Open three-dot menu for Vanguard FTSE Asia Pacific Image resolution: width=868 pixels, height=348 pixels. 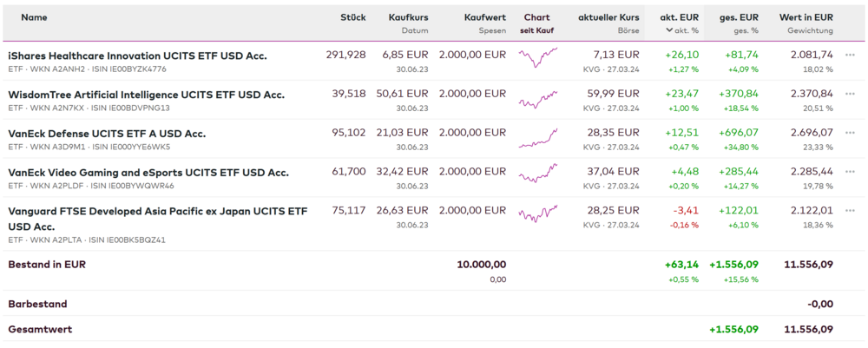click(x=850, y=211)
